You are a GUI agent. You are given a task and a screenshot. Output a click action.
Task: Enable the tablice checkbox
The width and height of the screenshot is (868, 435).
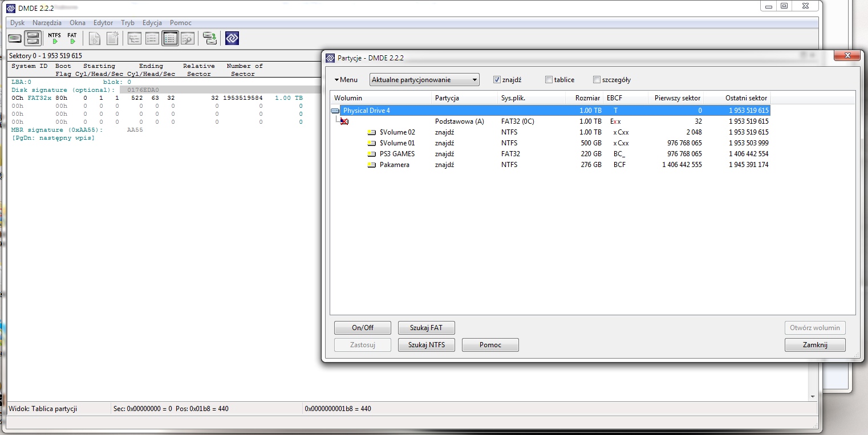tap(549, 80)
